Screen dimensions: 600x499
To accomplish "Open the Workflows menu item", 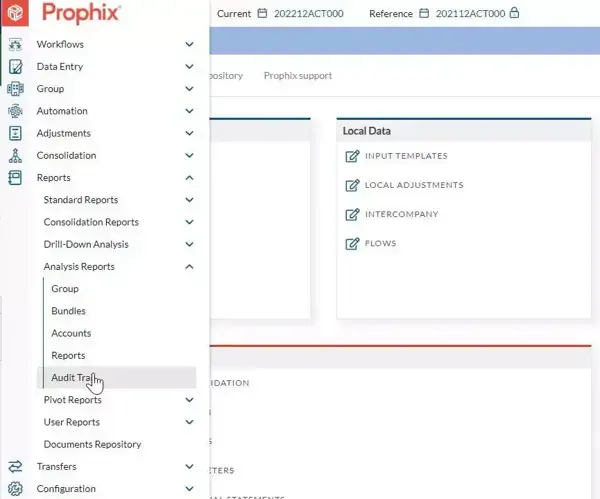I will (x=60, y=44).
